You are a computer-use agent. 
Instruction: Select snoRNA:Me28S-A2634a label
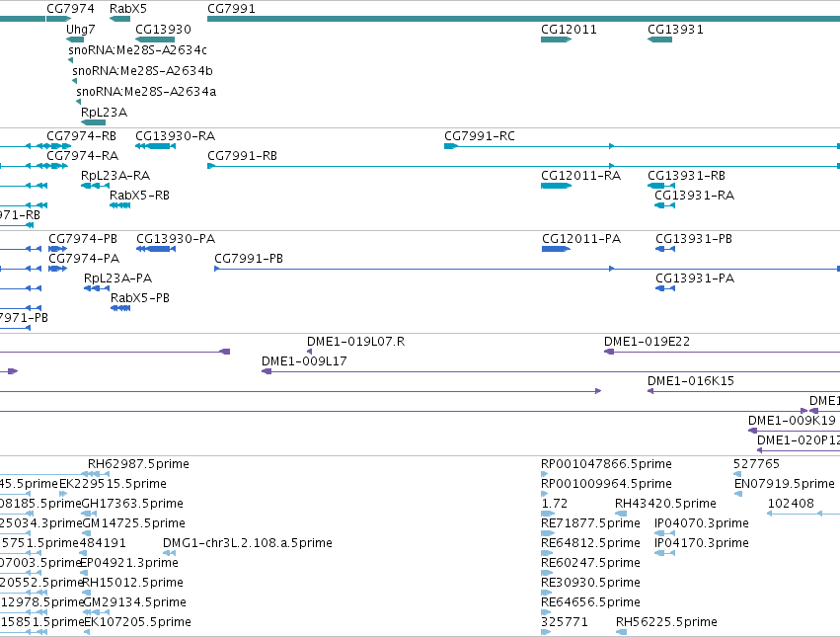(146, 92)
